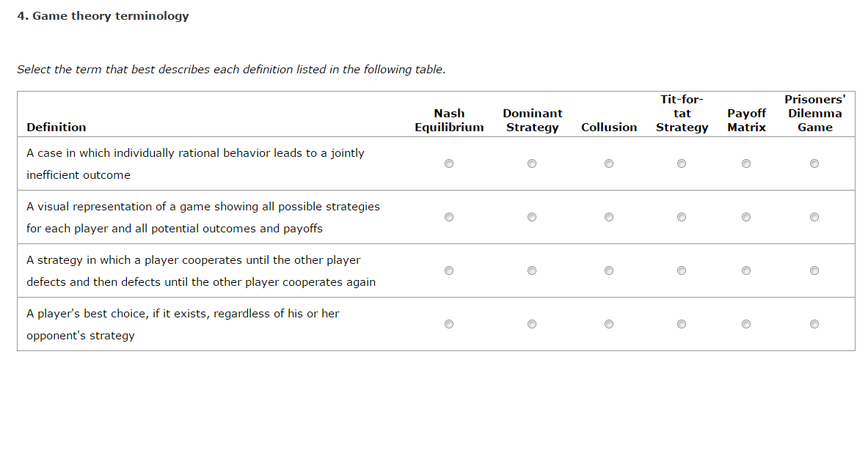Choose Prisoners' Dilemma Game for cooperates-until-defects row
Viewport: 868px width, 475px height.
coord(814,271)
